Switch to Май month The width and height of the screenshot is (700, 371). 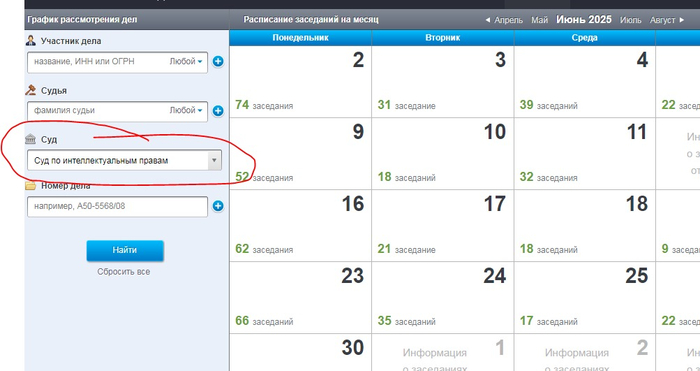539,20
